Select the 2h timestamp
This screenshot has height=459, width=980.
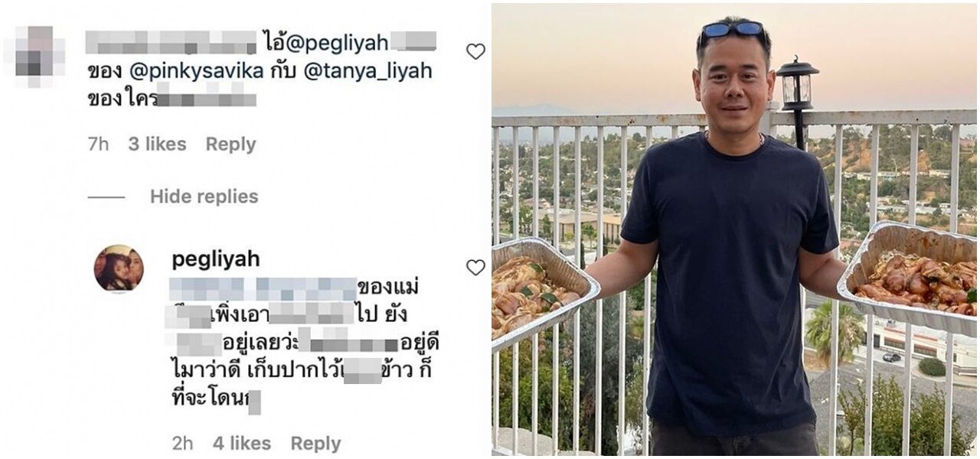pos(182,443)
